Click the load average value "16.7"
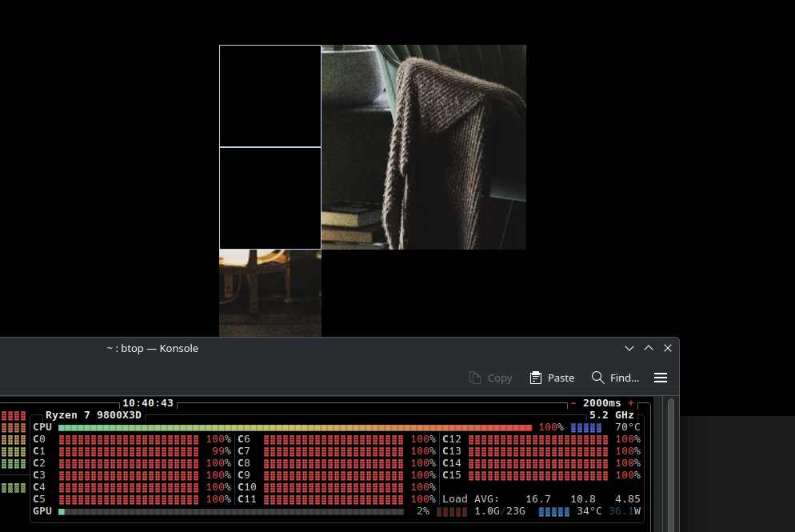The width and height of the screenshot is (795, 532). point(538,499)
